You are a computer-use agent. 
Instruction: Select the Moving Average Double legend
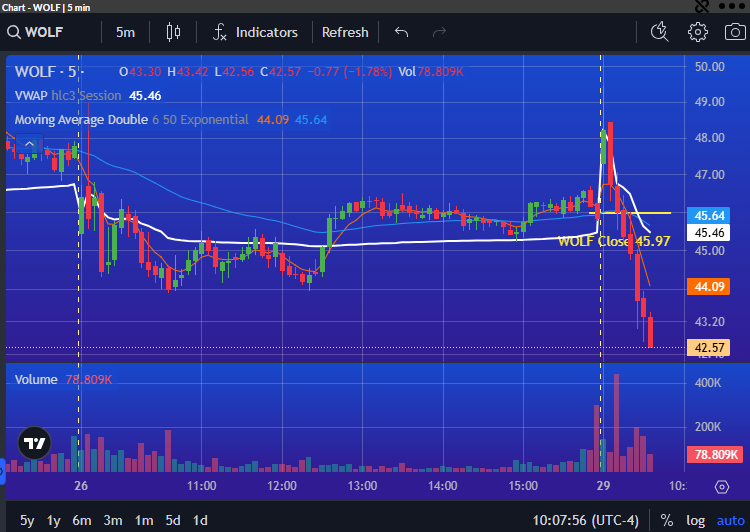coord(171,120)
